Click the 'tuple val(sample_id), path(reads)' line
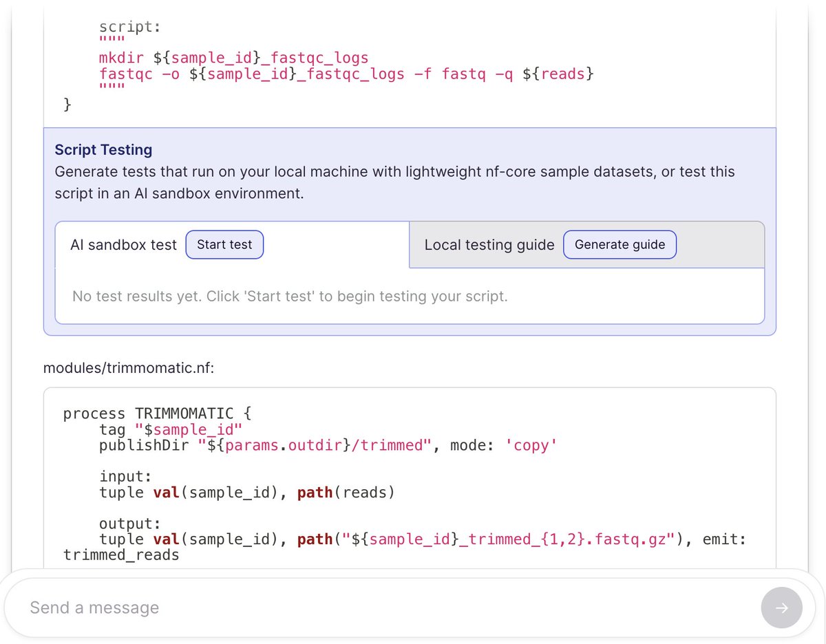The image size is (826, 644). point(247,493)
